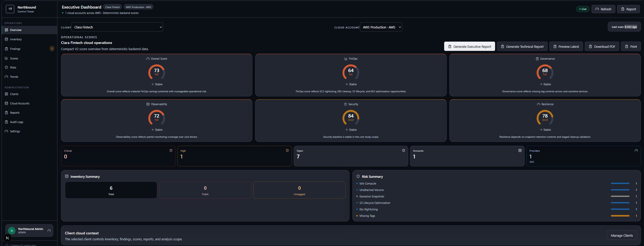Screen dimensions: 644x246
Task: Click the shield icon on High card
Action: point(287,150)
